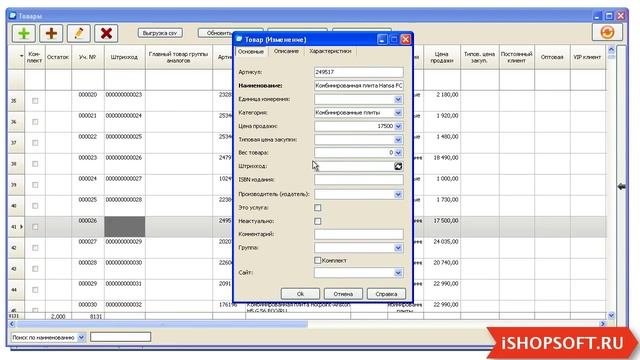Click the Штрихкод column header
Image resolution: width=640 pixels, height=360 pixels.
pyautogui.click(x=124, y=57)
